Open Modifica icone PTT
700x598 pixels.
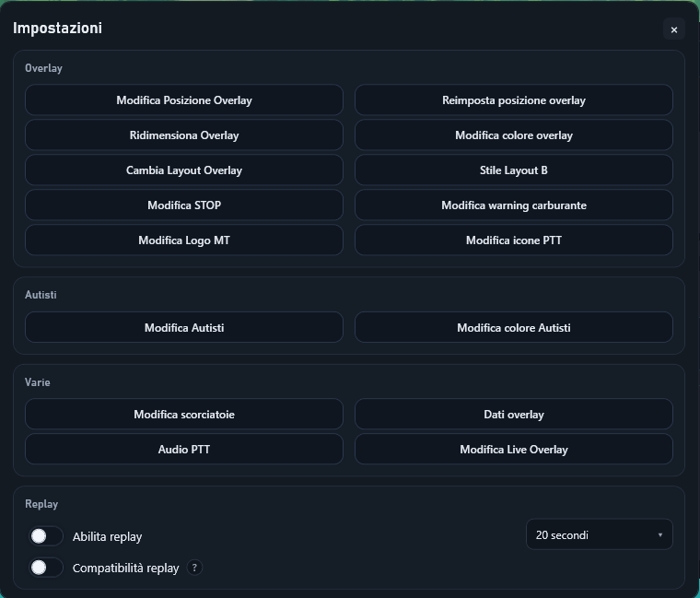coord(513,240)
